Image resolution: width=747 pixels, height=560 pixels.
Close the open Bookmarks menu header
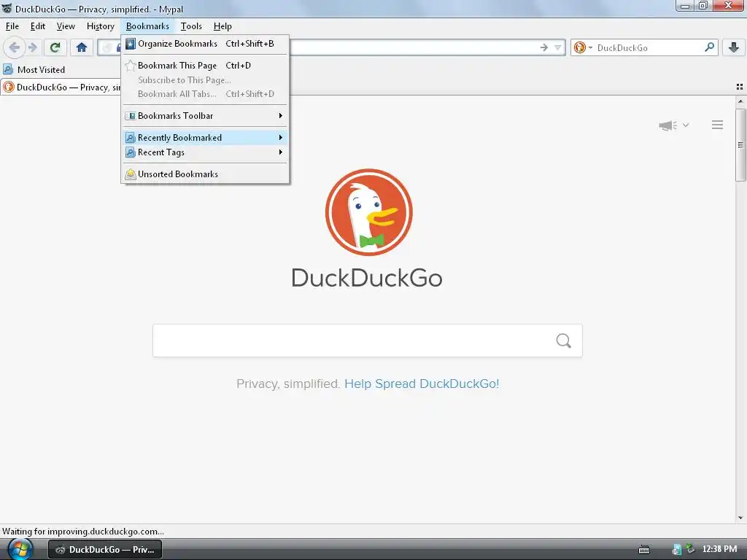pyautogui.click(x=147, y=26)
